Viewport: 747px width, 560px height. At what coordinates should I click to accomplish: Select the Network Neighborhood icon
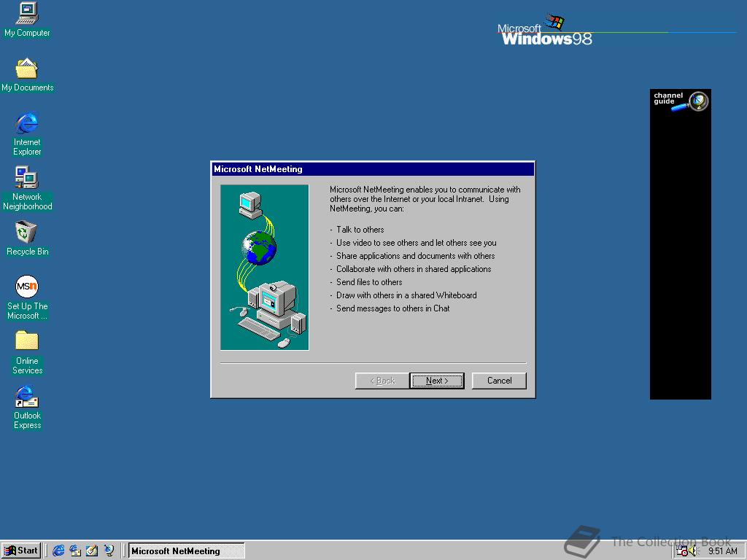point(27,188)
